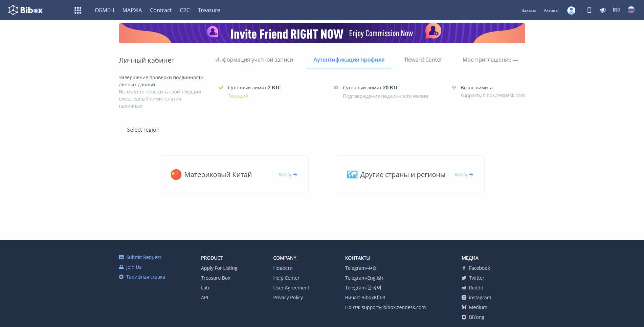The image size is (644, 327).
Task: Click the Личный кабинет heading
Action: [147, 60]
